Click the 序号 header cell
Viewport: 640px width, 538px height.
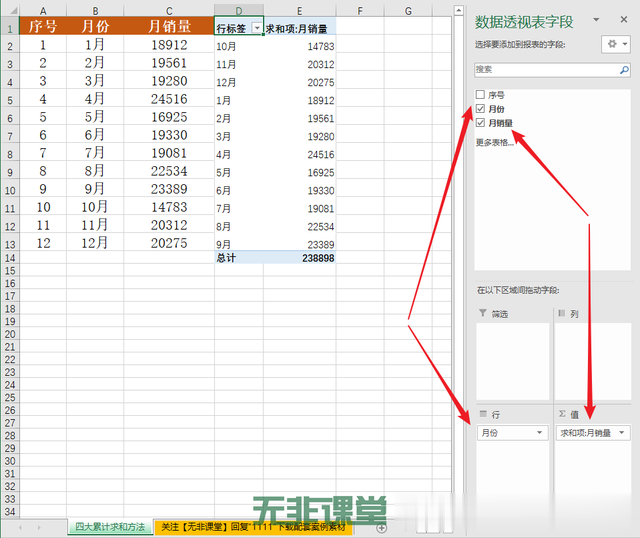pos(43,26)
